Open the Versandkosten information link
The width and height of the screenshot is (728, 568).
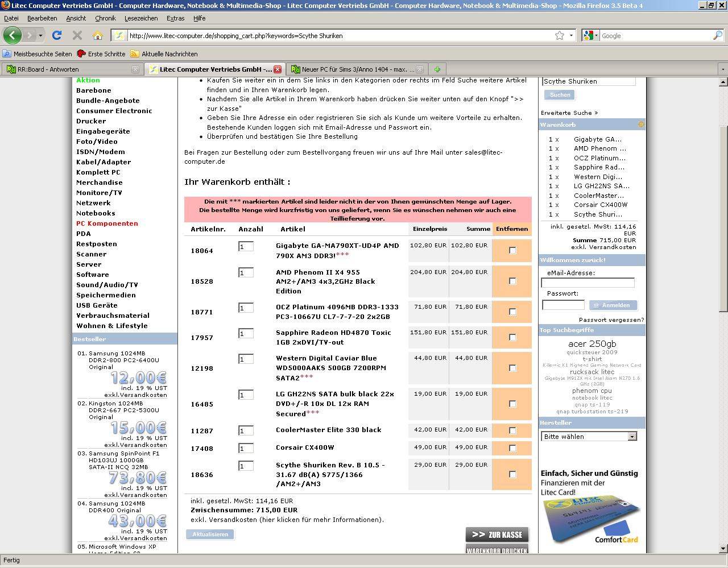[x=321, y=520]
